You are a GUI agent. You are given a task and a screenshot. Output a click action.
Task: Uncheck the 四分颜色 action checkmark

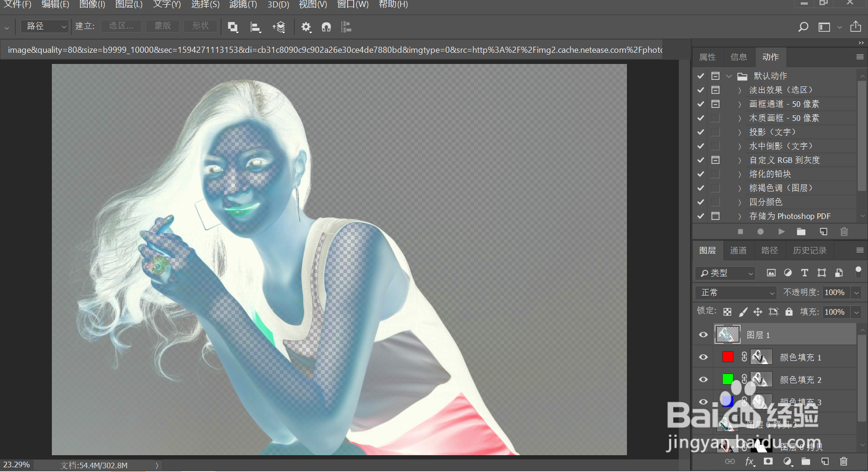point(701,202)
